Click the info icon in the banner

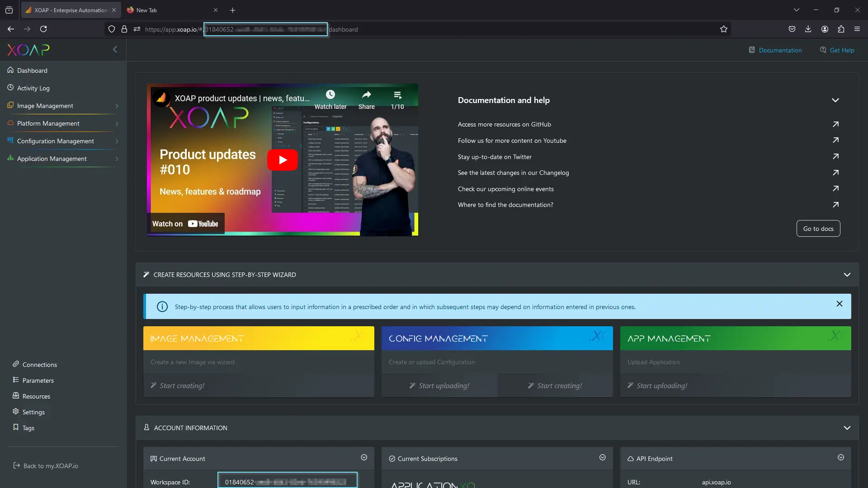point(162,307)
